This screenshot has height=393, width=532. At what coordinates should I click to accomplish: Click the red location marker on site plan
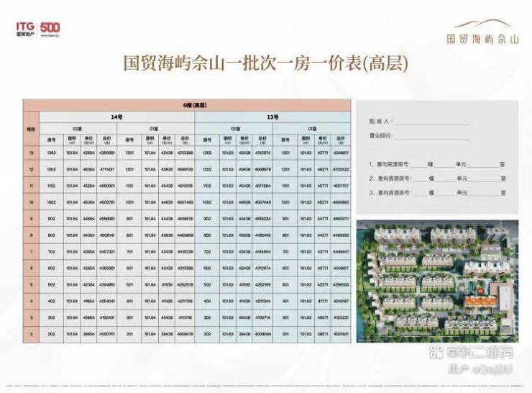[x=480, y=291]
